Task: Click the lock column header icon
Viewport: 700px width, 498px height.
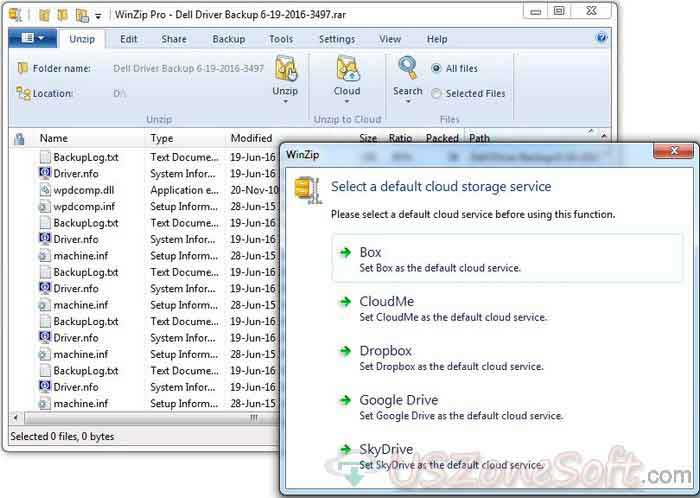Action: [x=19, y=139]
